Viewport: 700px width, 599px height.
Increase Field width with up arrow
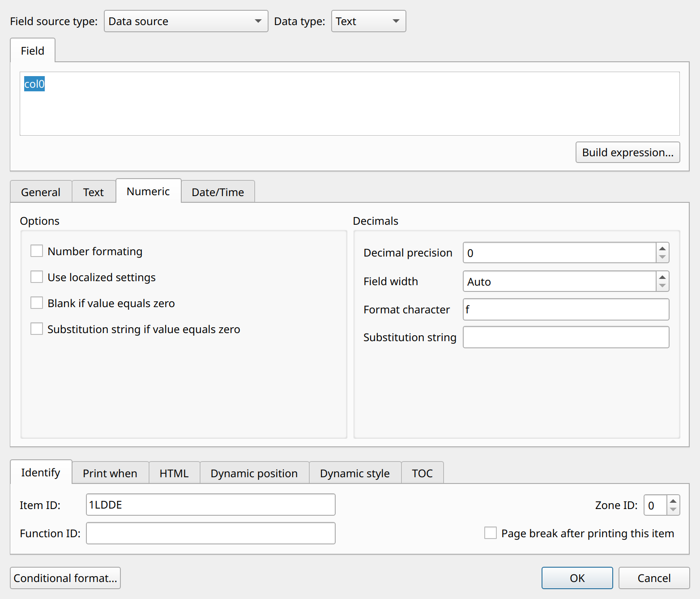click(662, 277)
